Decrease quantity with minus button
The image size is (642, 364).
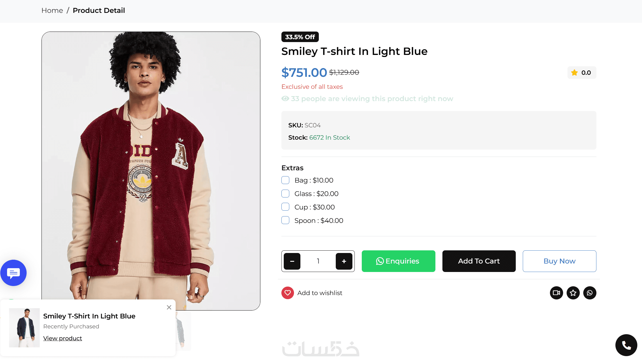(x=292, y=261)
